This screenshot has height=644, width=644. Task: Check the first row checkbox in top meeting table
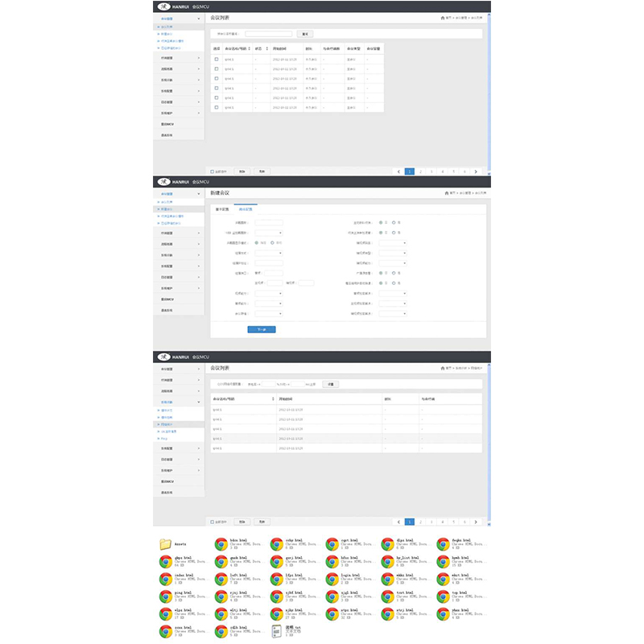tap(216, 59)
